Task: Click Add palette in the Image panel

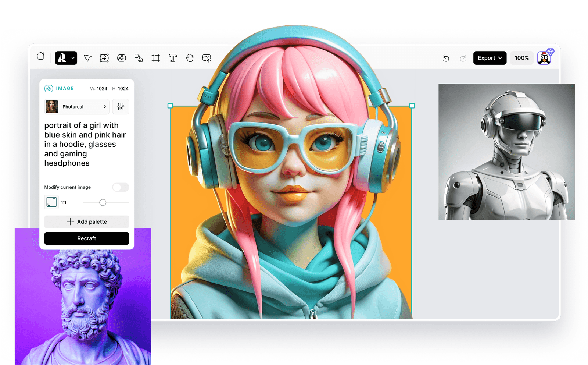Action: tap(86, 222)
